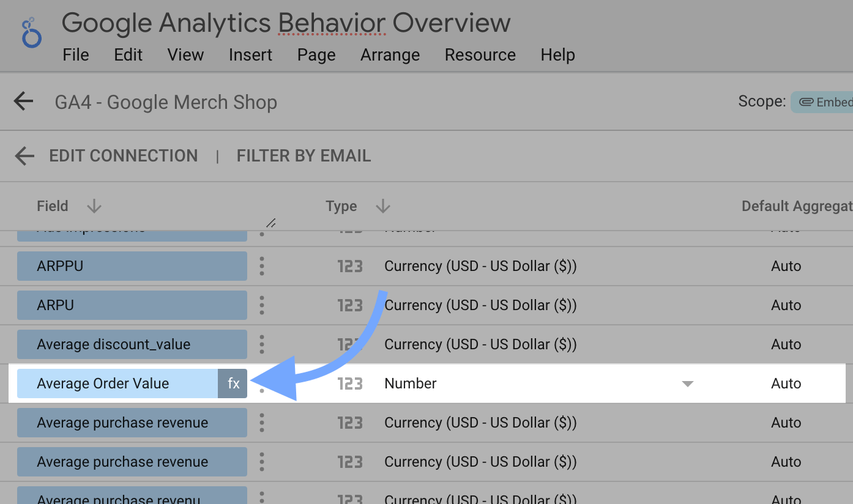Open the Currency type for ARPPU
The image size is (853, 504).
click(x=480, y=266)
